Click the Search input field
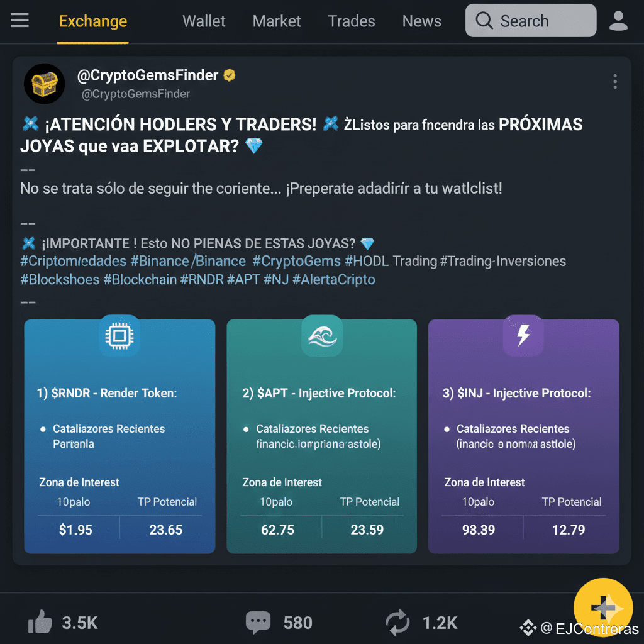Viewport: 644px width, 644px height. click(531, 21)
